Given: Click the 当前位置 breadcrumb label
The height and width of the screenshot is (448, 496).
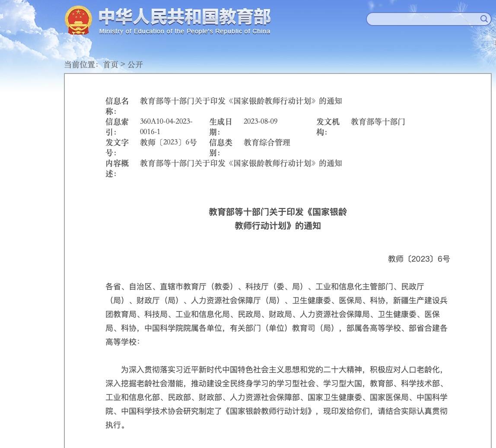Looking at the screenshot, I should (81, 64).
